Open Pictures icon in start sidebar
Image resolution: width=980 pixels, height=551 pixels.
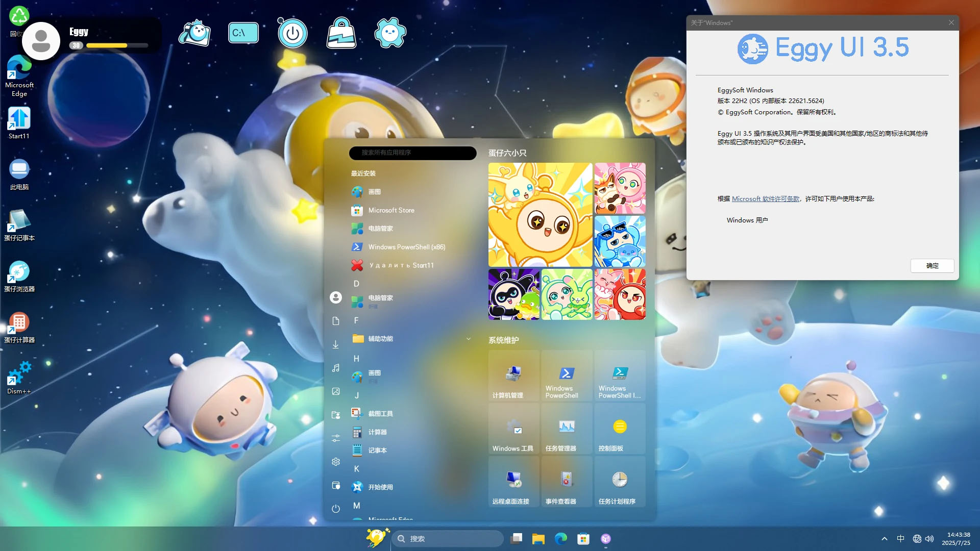336,391
